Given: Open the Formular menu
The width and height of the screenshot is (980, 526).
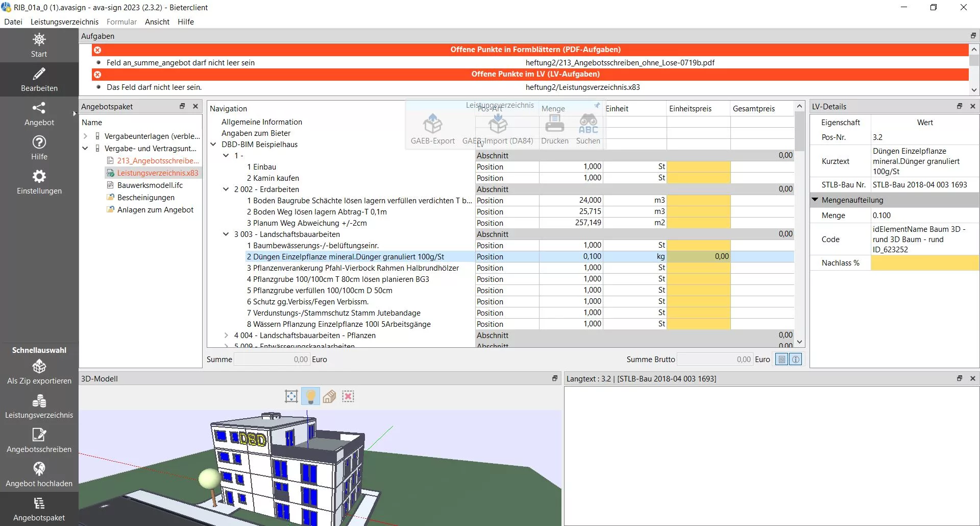Looking at the screenshot, I should pyautogui.click(x=121, y=22).
